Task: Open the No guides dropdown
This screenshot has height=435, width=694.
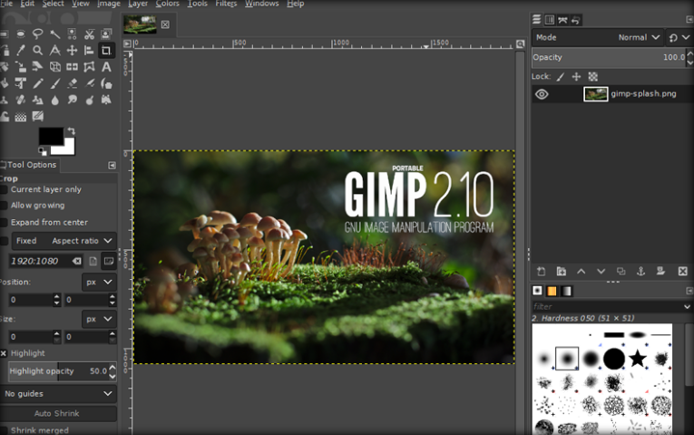Action: (58, 393)
